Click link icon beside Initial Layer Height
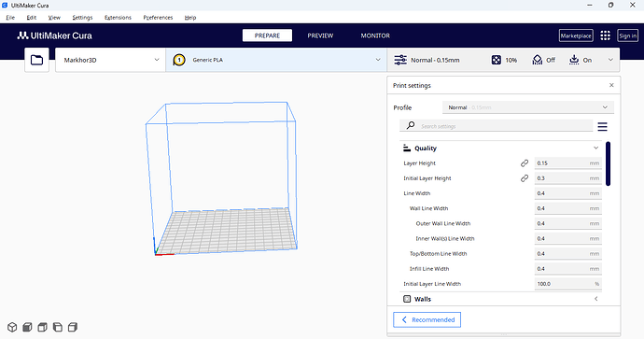This screenshot has width=644, height=339. point(525,178)
